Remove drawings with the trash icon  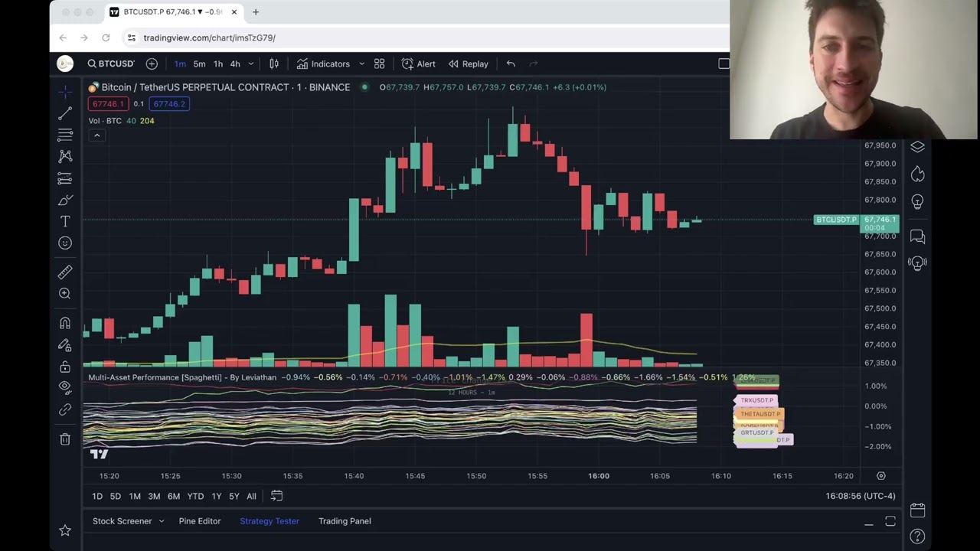pos(65,439)
